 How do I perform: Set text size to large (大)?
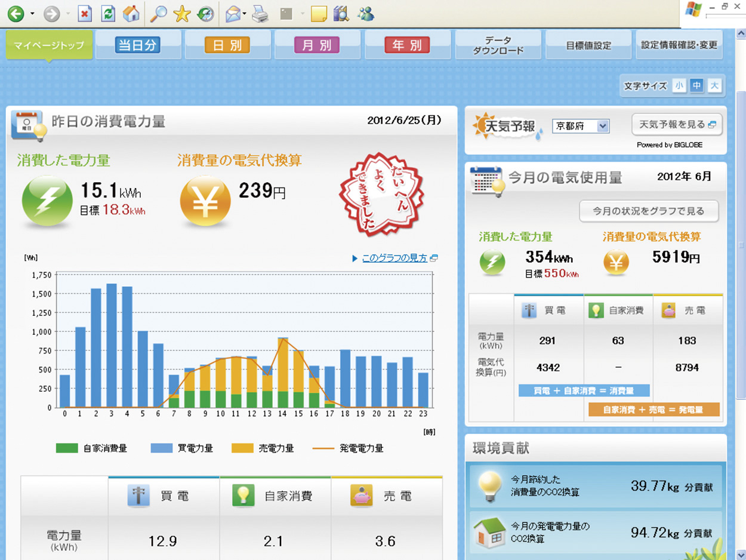[714, 86]
